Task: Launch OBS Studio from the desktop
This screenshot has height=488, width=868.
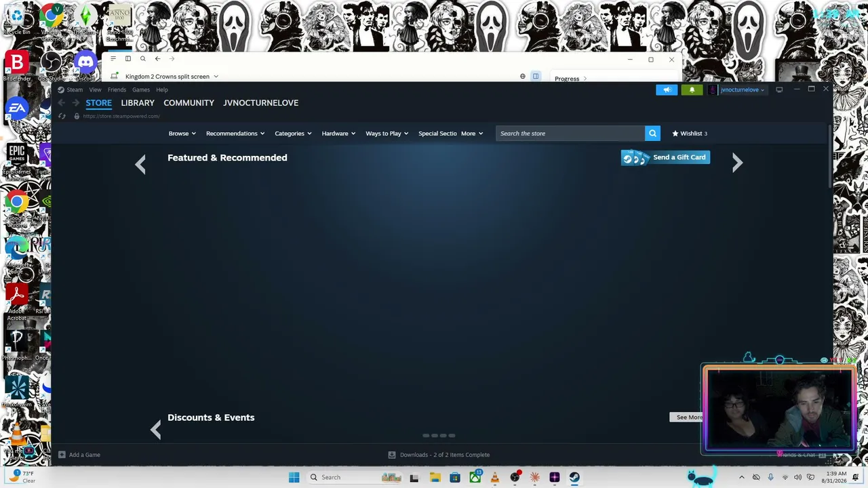Action: click(x=51, y=66)
